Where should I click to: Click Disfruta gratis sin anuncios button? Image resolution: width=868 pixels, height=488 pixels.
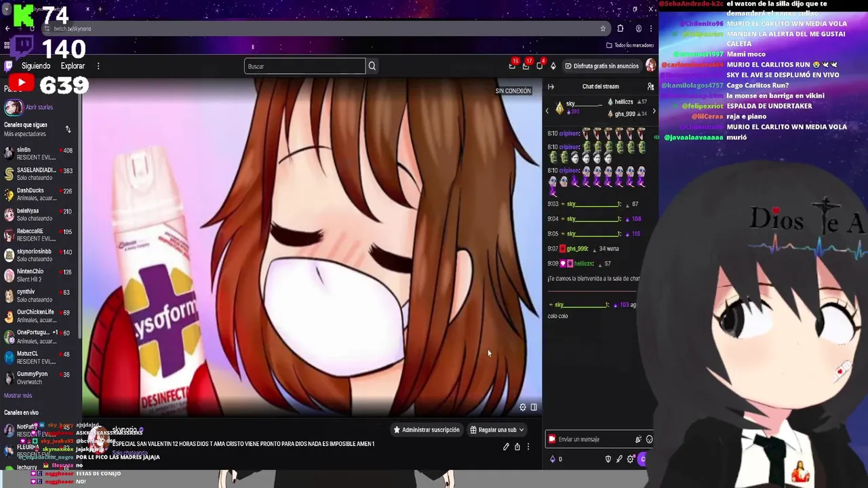tap(601, 66)
